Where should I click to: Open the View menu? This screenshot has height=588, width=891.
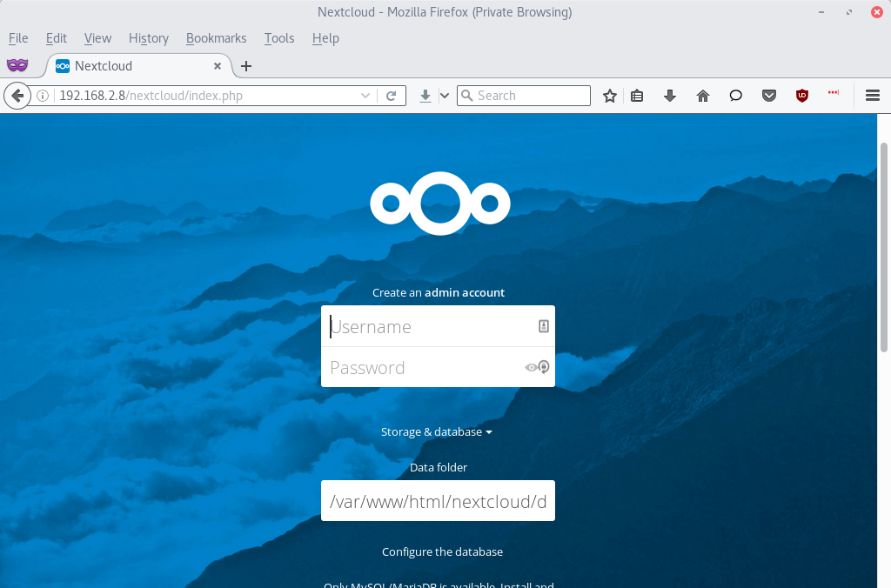[x=97, y=38]
